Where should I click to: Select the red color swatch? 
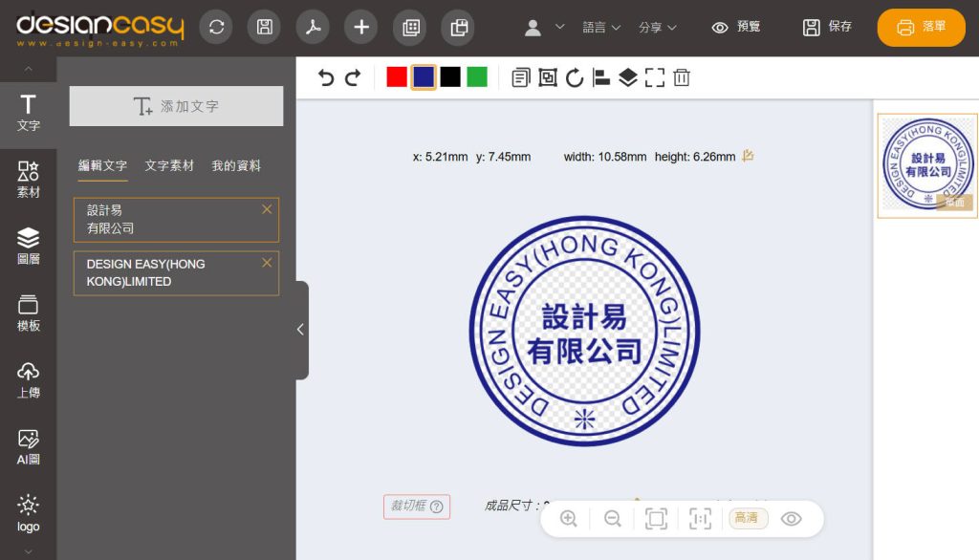(x=395, y=76)
